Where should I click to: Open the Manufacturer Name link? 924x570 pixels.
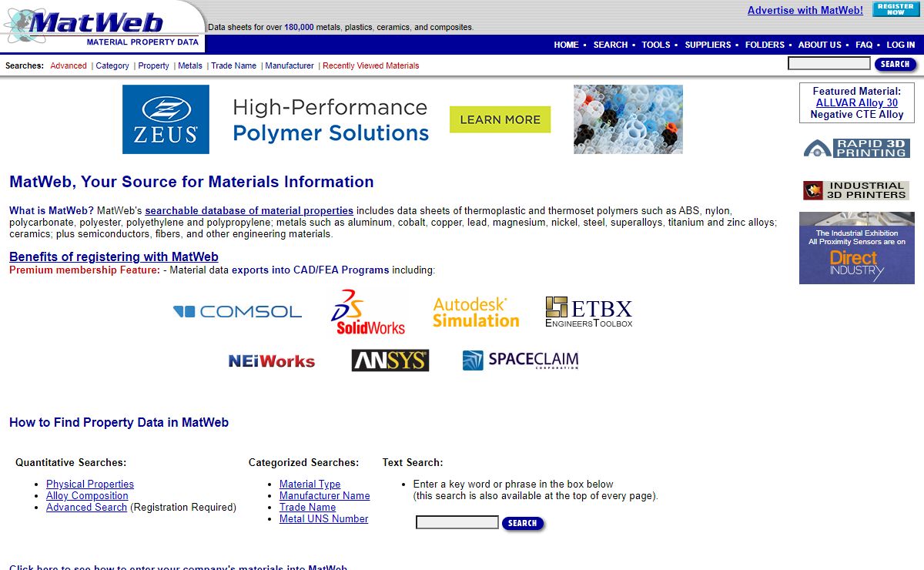click(325, 495)
